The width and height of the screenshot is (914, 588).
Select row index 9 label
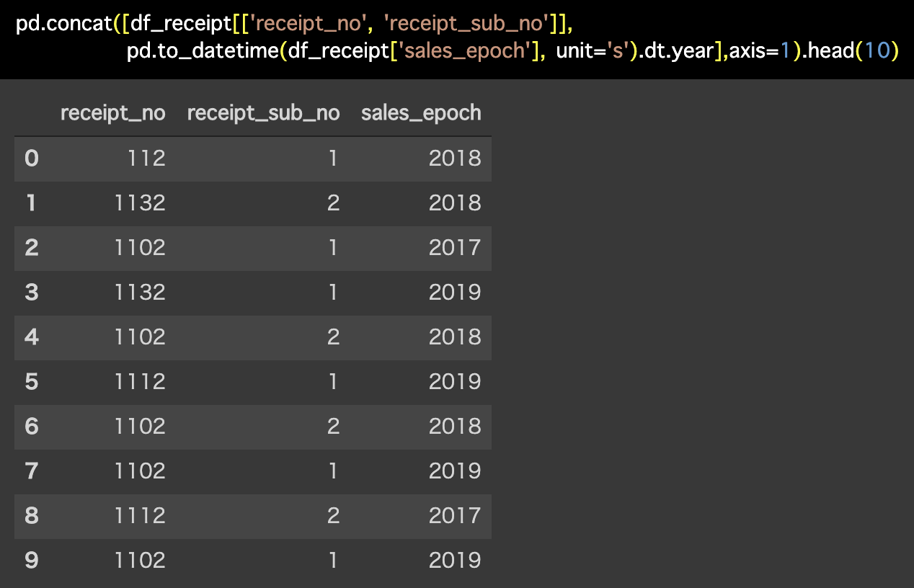(32, 560)
